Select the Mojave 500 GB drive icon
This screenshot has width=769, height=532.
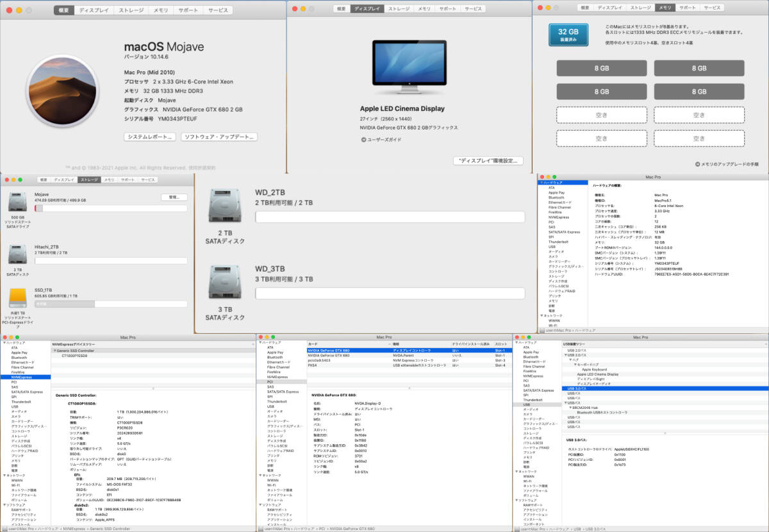point(17,202)
